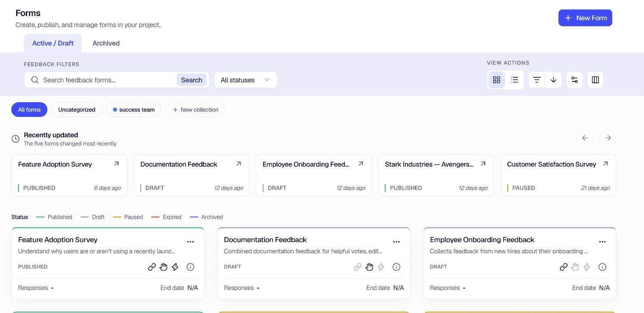Click lightning icon on Employee Onboarding Feedback card
This screenshot has height=313, width=644.
pos(586,267)
